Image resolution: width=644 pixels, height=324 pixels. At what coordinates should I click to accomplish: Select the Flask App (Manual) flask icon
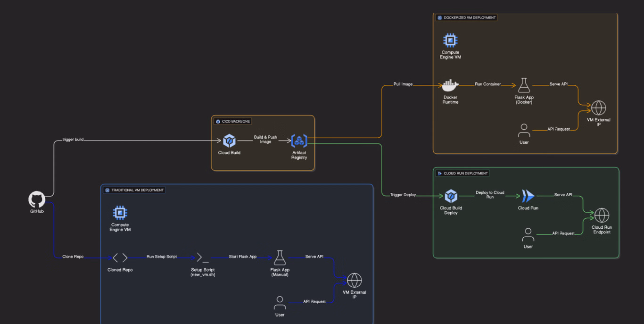tap(280, 258)
